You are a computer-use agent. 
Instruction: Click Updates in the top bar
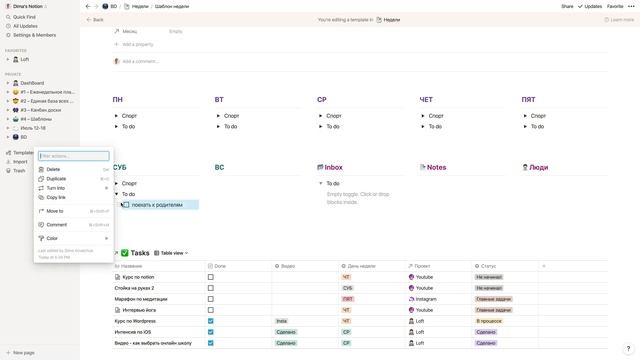coord(590,7)
